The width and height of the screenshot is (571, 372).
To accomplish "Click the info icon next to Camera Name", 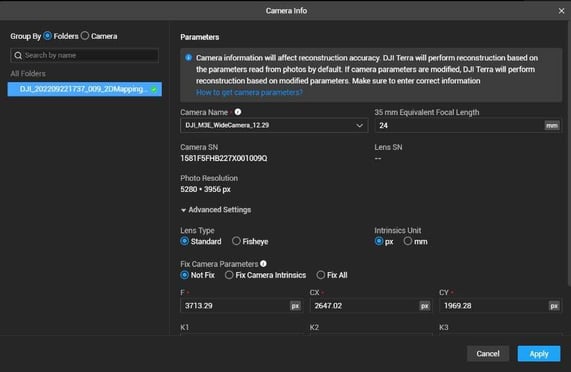I will [238, 112].
